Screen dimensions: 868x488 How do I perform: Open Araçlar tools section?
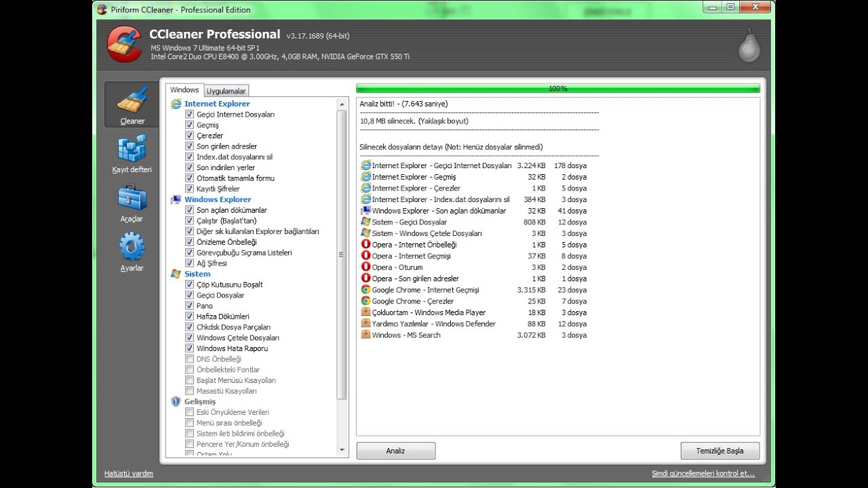(x=132, y=203)
